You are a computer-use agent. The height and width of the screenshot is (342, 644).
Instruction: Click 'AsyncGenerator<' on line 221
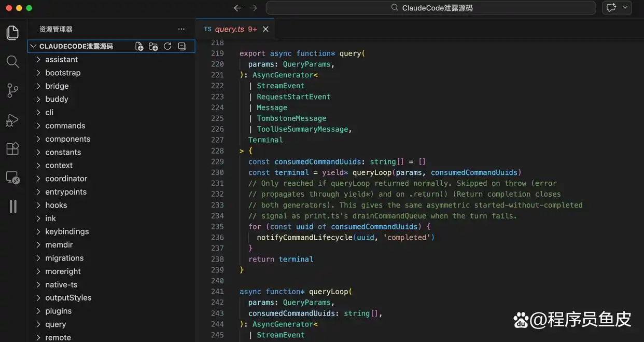(x=285, y=75)
